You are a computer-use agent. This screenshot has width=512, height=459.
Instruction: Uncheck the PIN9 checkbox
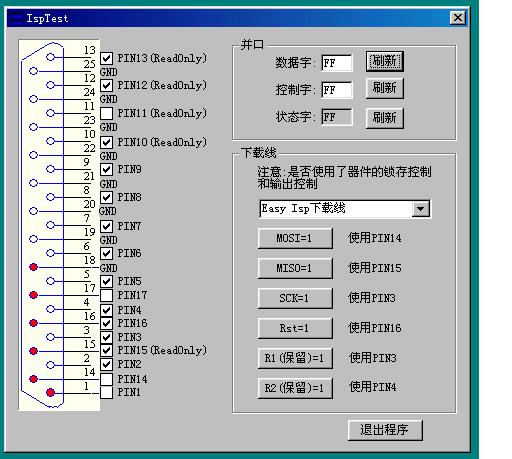point(106,170)
